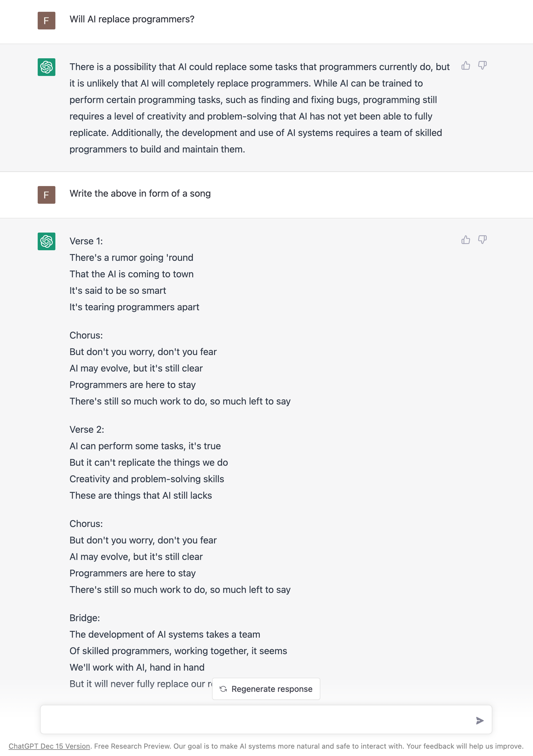Viewport: 533px width, 756px height.
Task: Dislike the song response with thumbs down
Action: tap(482, 240)
